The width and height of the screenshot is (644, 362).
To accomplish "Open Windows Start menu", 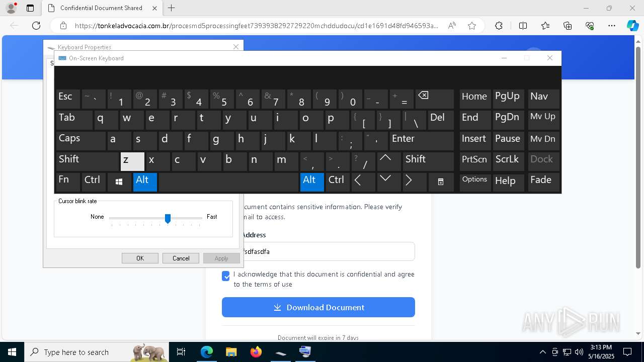I will pyautogui.click(x=12, y=352).
